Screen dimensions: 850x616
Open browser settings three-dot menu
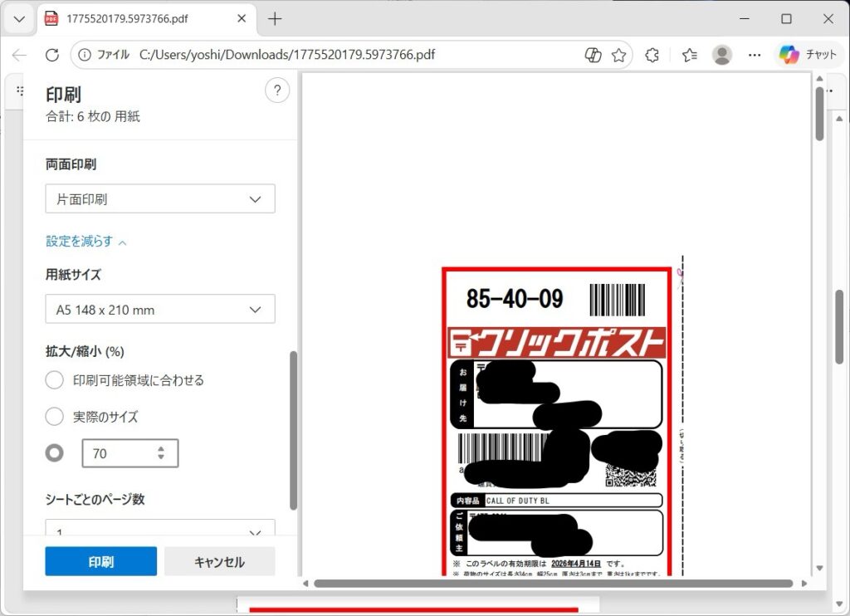coord(755,55)
